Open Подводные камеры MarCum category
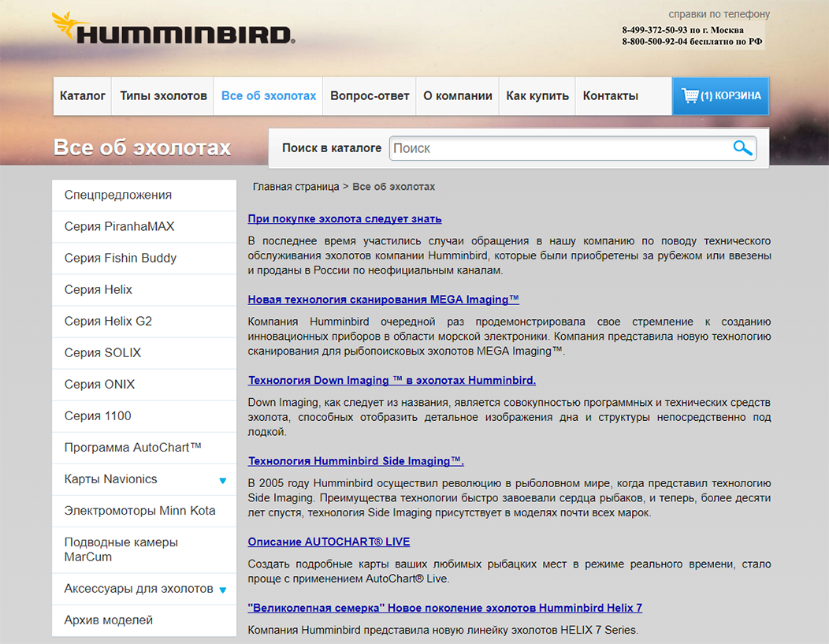Screen dimensions: 829x644 (x=144, y=550)
